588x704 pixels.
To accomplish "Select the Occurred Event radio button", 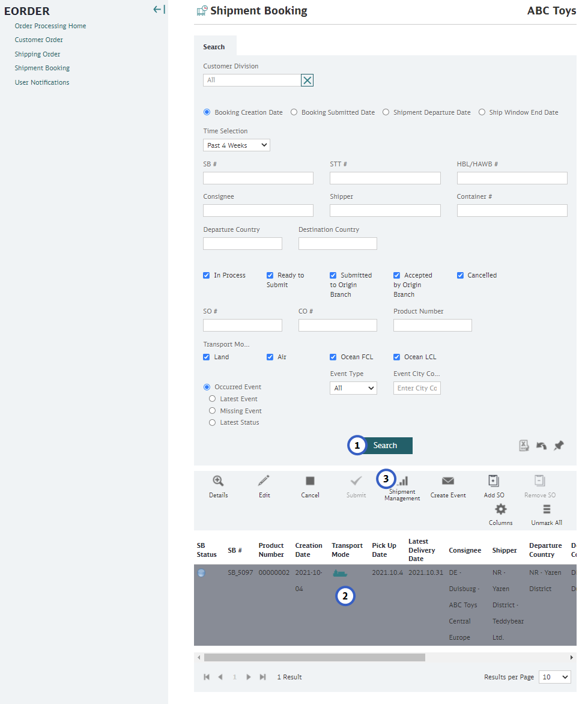I will (x=207, y=387).
